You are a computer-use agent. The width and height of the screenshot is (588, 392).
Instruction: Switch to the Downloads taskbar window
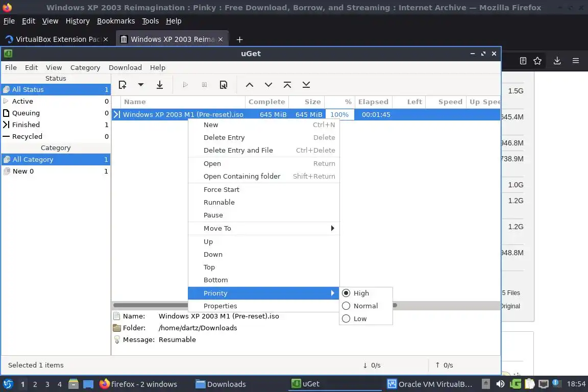(x=221, y=384)
